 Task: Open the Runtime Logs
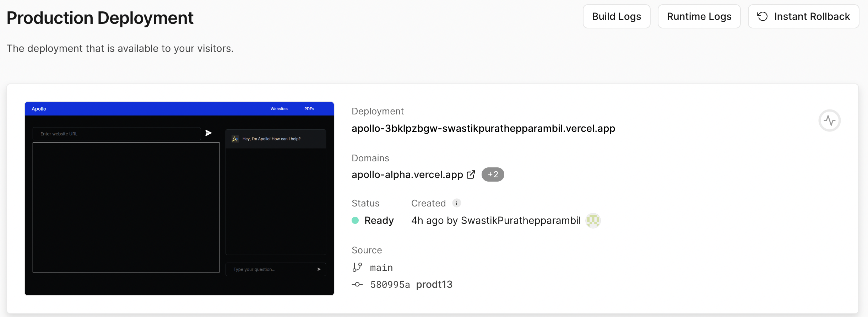[699, 16]
